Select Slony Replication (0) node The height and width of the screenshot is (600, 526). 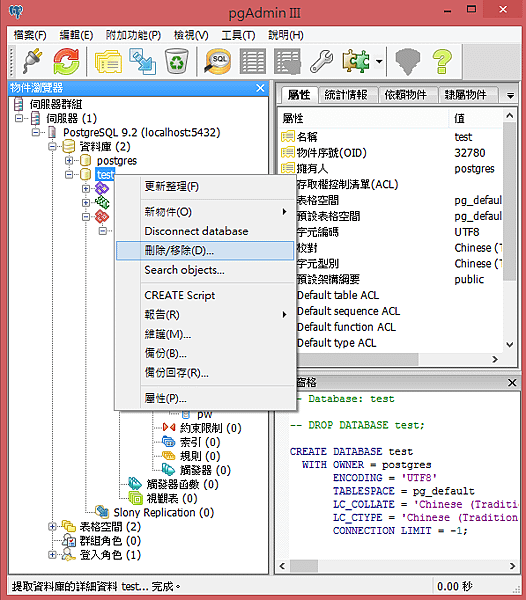pos(163,512)
